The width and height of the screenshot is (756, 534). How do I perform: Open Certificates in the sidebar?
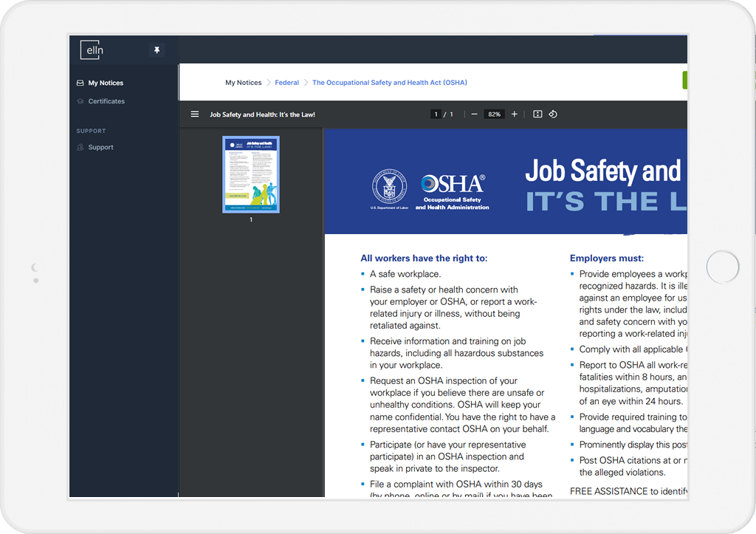106,101
